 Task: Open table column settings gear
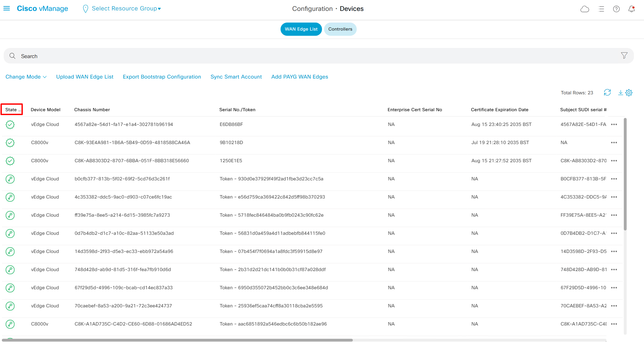coord(629,93)
